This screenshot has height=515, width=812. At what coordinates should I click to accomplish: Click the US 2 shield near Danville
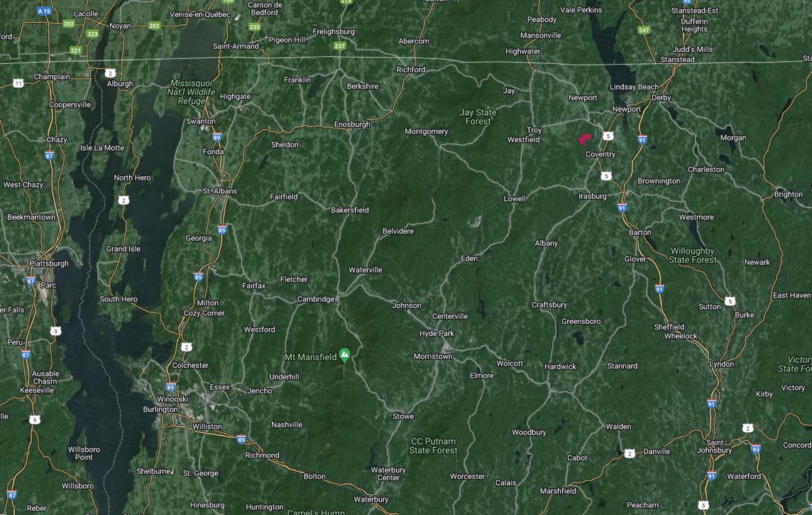629,453
